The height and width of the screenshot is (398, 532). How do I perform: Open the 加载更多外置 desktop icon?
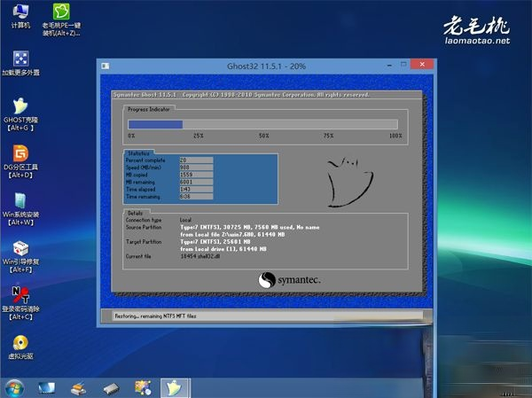tap(20, 63)
